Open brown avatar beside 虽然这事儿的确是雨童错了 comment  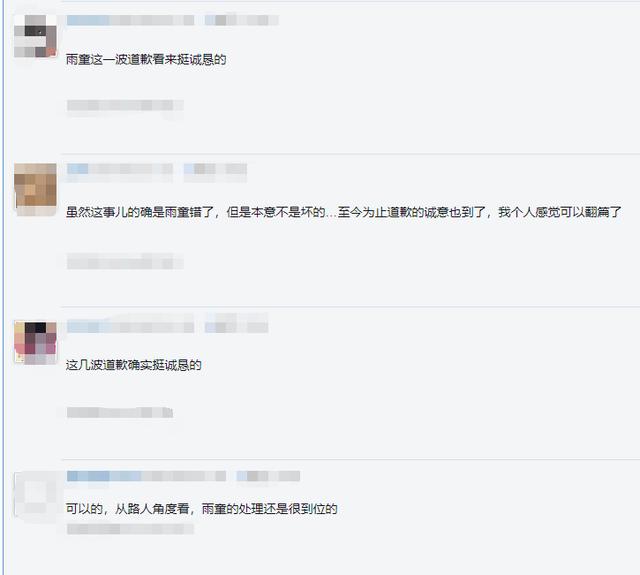click(35, 189)
